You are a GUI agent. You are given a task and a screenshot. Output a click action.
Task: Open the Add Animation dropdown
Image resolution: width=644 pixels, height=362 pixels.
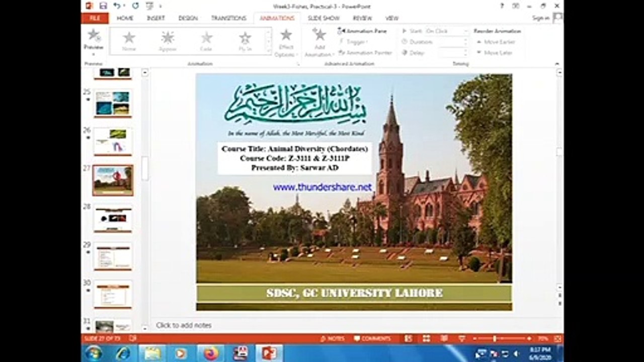pos(318,42)
